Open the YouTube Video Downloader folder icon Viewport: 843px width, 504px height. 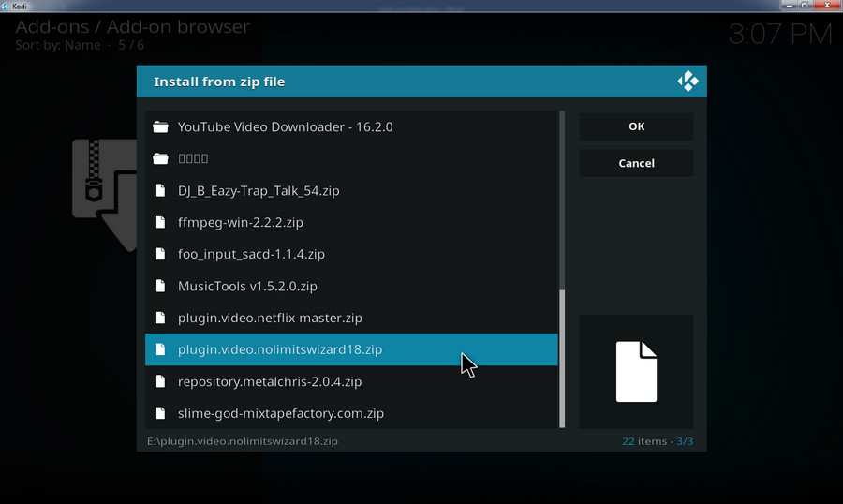(x=160, y=127)
